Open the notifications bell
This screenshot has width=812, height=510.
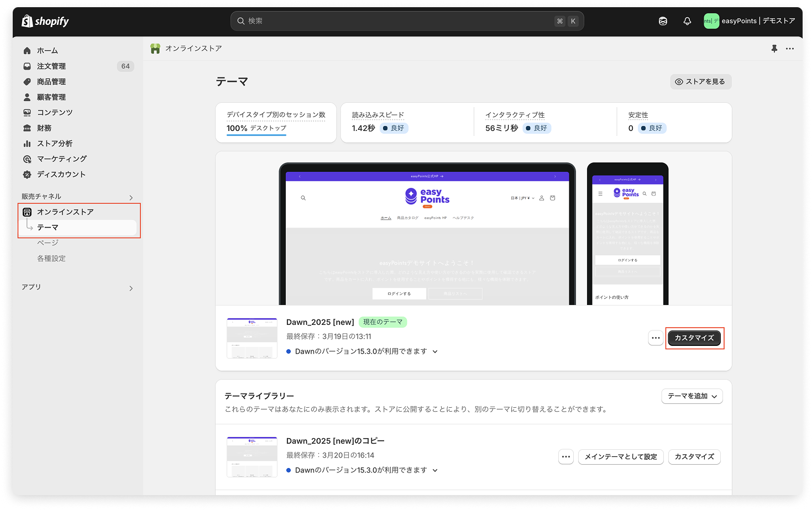(687, 21)
